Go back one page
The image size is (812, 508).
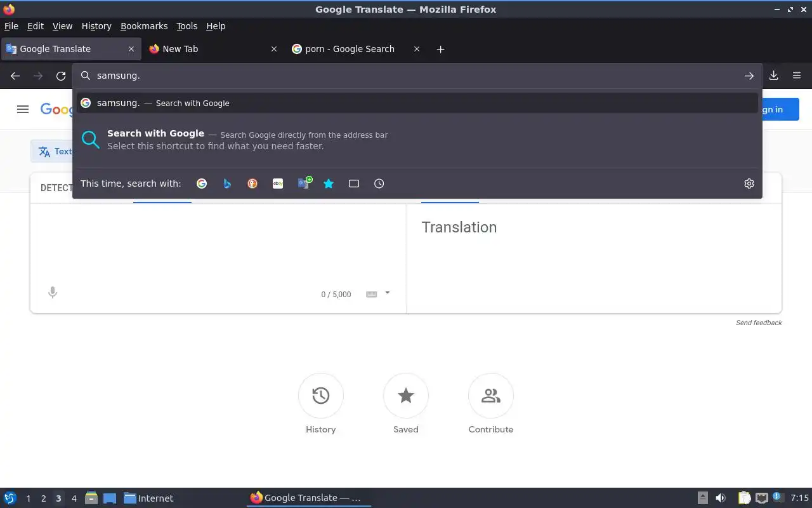[x=15, y=76]
